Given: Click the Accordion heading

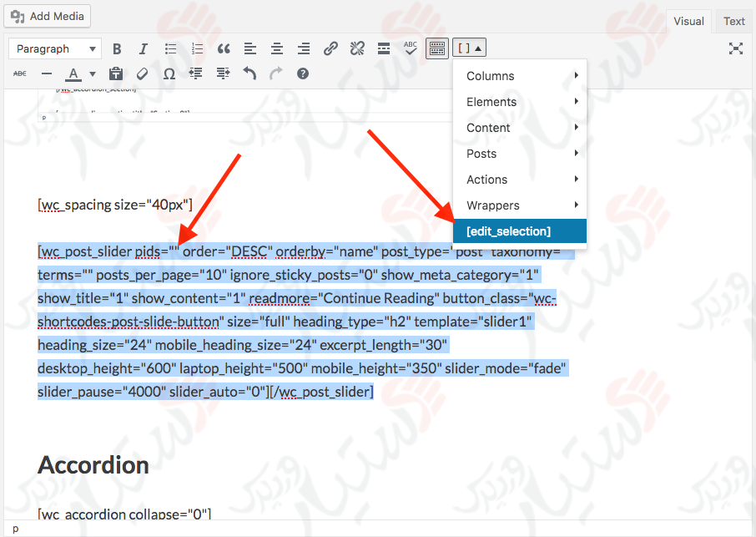Looking at the screenshot, I should 93,465.
